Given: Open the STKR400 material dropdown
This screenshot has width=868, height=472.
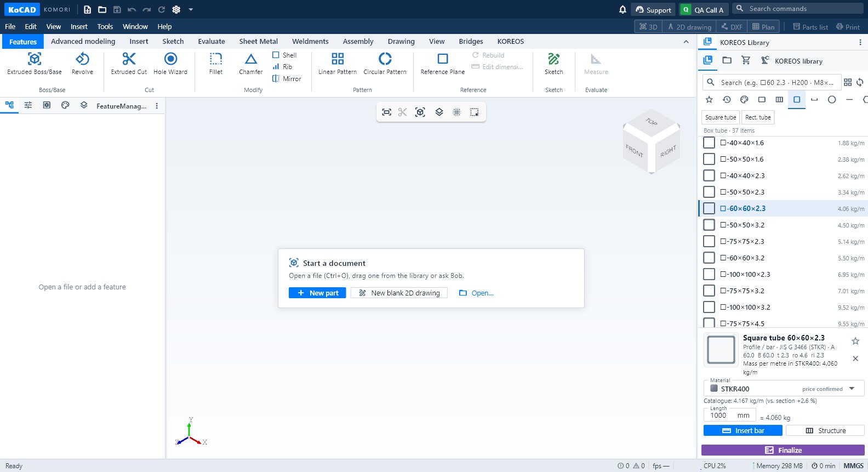Looking at the screenshot, I should (x=784, y=389).
